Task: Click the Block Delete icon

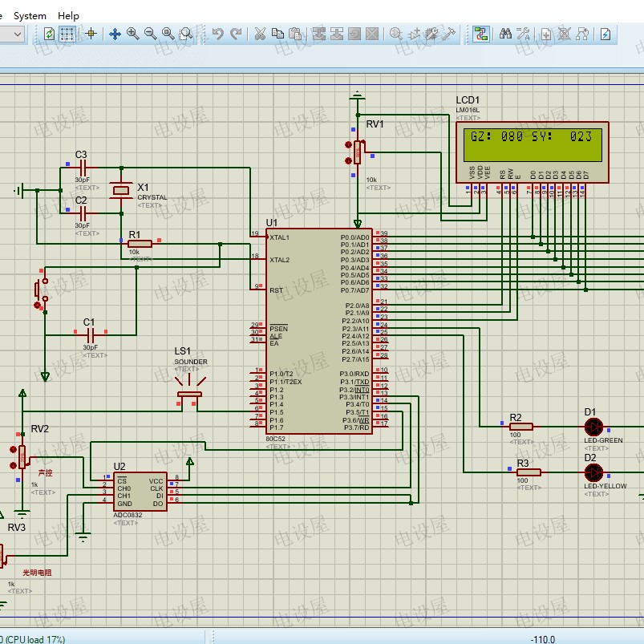Action: (372, 34)
